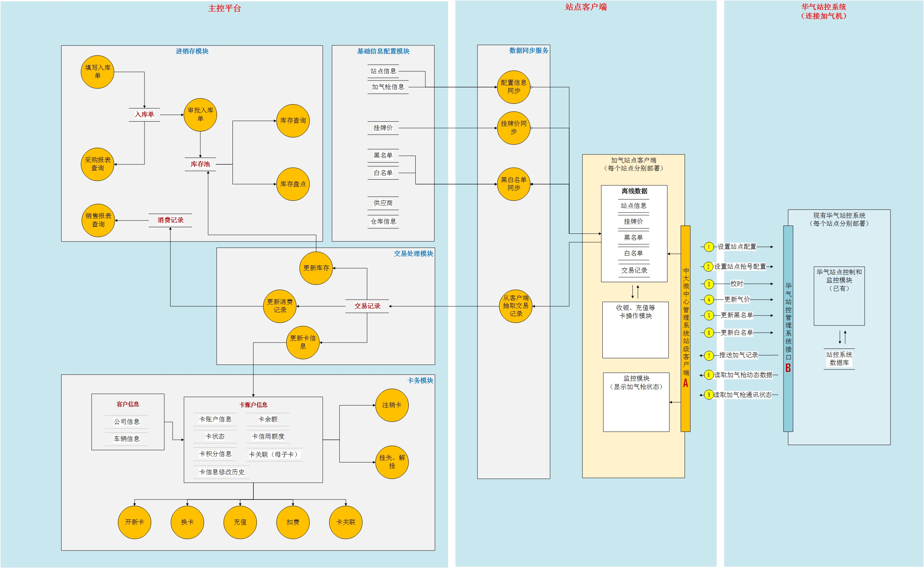The image size is (924, 568).
Task: Click the 填写入库单 process circle
Action: 97,72
